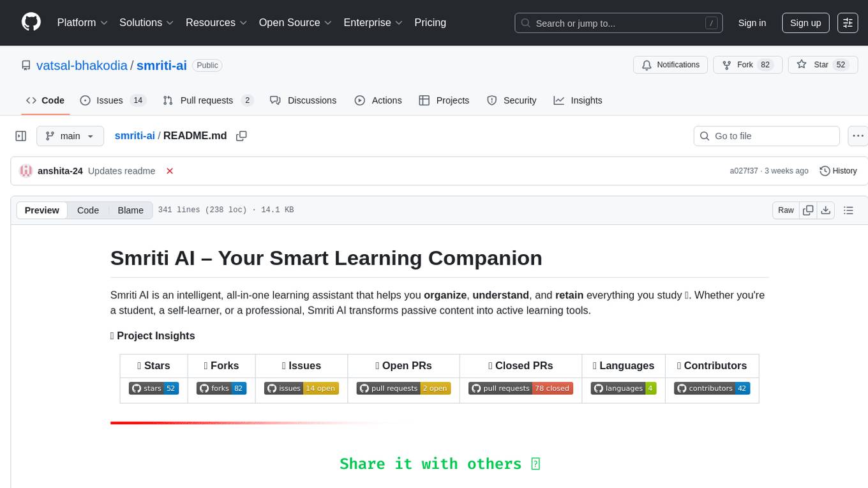This screenshot has height=488, width=868.
Task: Download the raw file icon
Action: 825,210
